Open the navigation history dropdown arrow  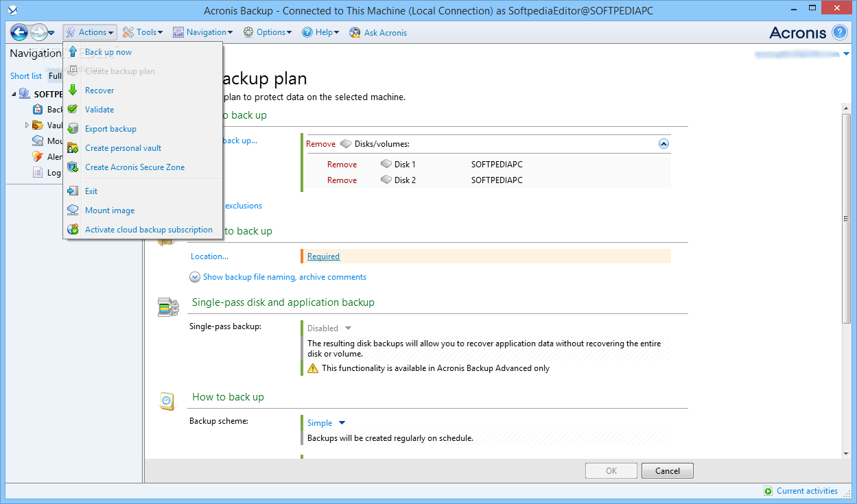[51, 32]
